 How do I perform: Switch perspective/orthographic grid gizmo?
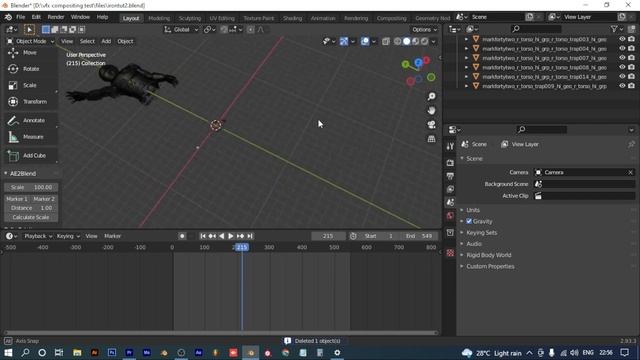pos(431,139)
